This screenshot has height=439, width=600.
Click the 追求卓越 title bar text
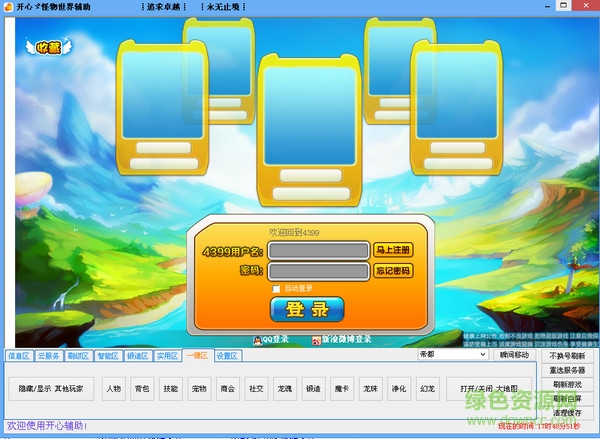coord(163,7)
